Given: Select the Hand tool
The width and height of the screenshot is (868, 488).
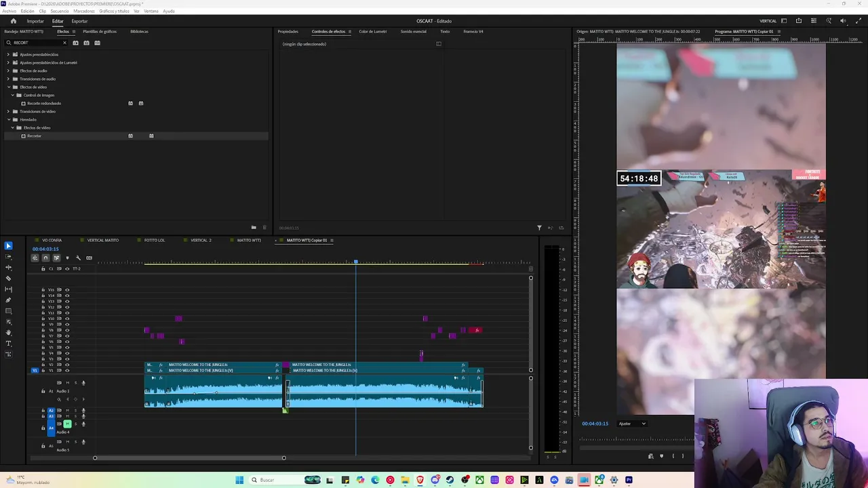Looking at the screenshot, I should click(x=8, y=333).
